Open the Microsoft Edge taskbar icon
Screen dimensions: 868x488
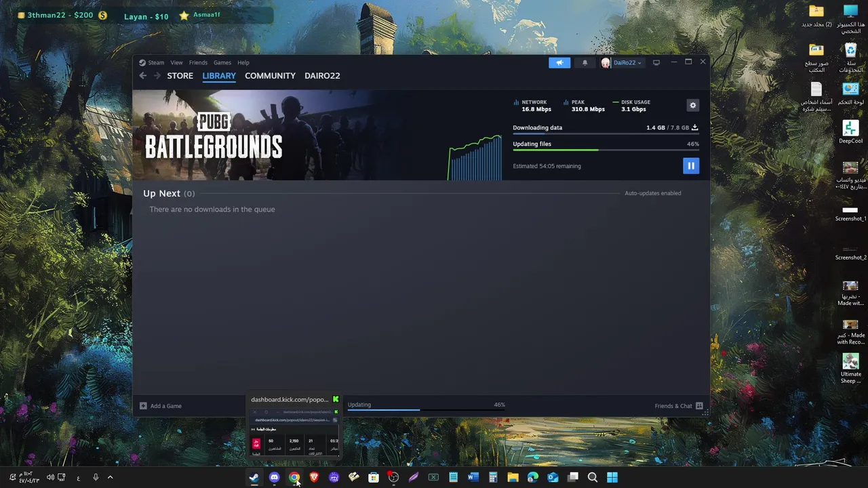click(x=533, y=477)
